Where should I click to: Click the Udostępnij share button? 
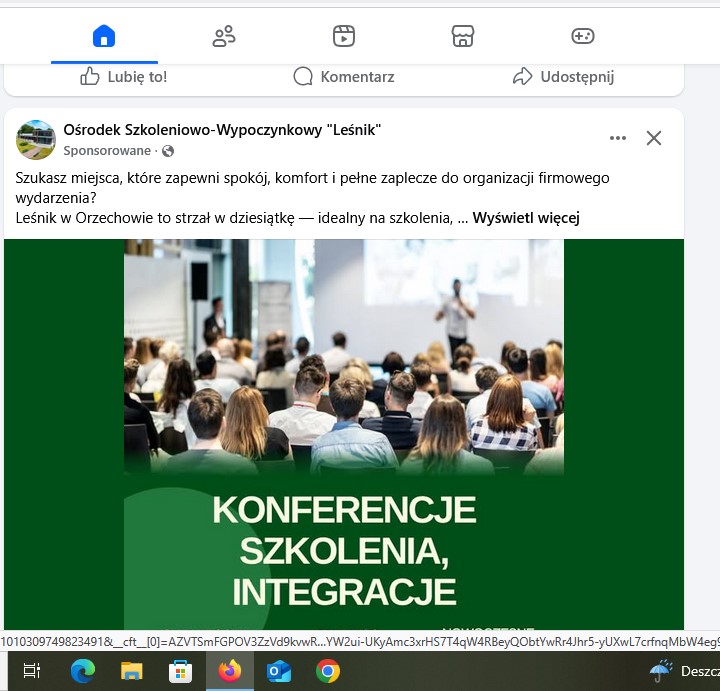click(563, 77)
